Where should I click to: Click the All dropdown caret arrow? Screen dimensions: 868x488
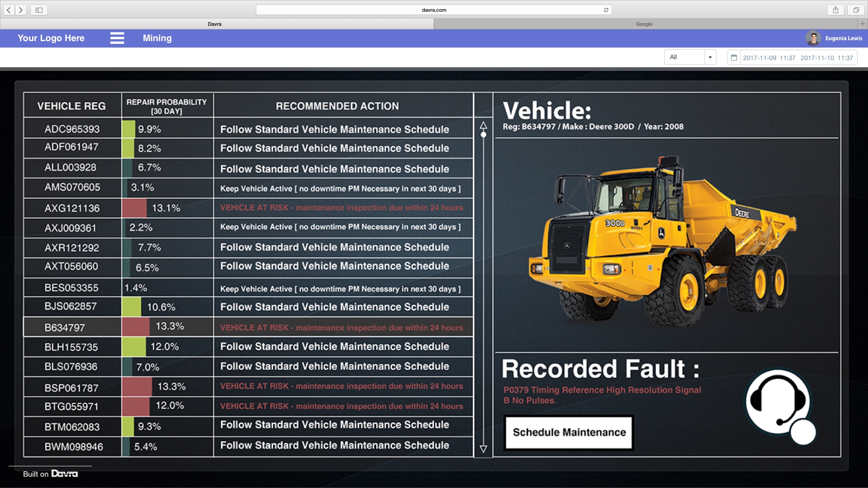[710, 57]
